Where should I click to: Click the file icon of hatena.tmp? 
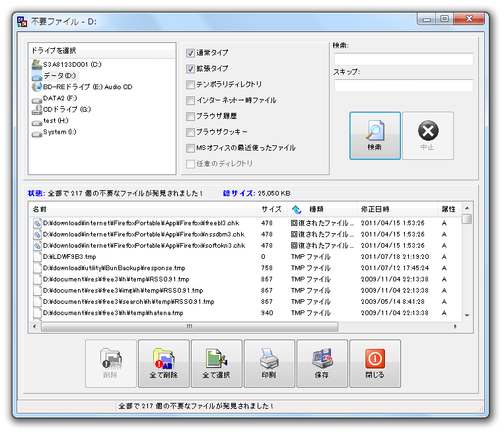[x=37, y=313]
